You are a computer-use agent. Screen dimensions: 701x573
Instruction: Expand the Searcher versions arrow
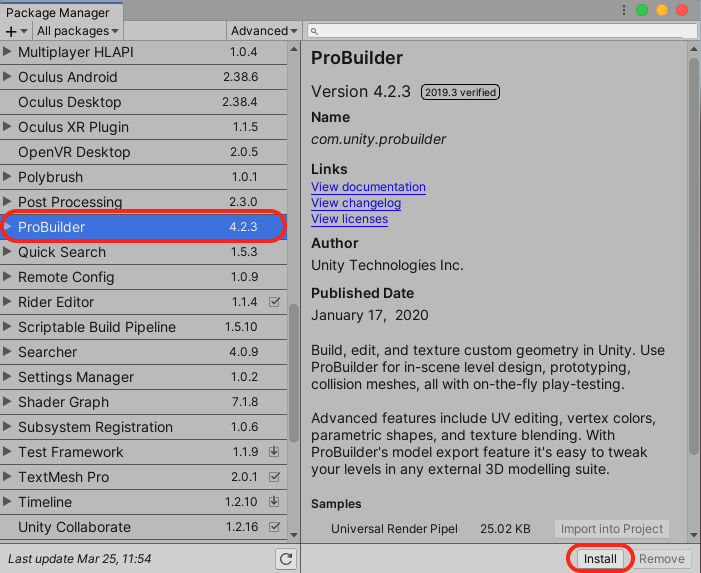[x=7, y=352]
